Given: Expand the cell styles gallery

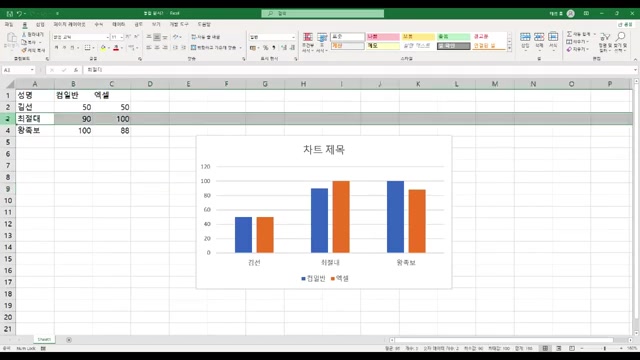Looking at the screenshot, I should (509, 49).
